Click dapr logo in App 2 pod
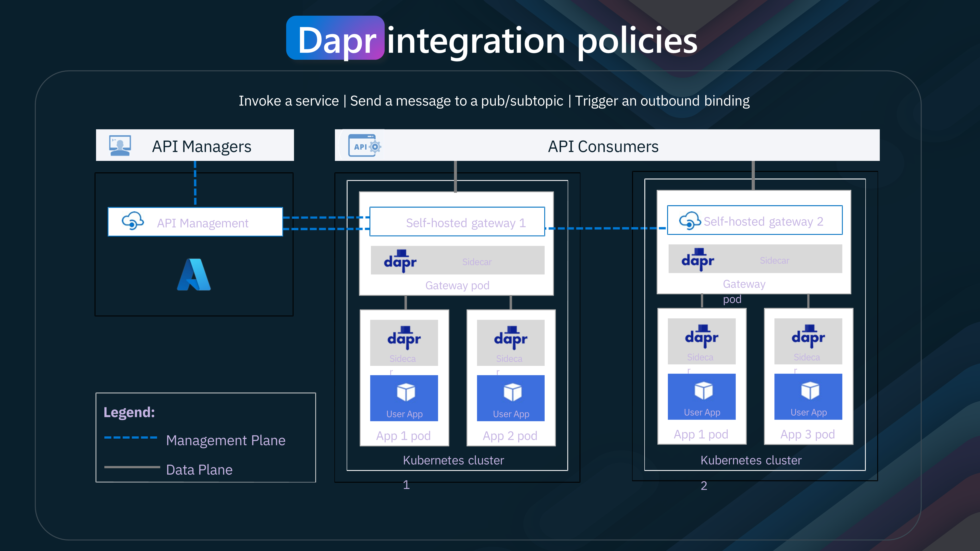 pyautogui.click(x=511, y=338)
